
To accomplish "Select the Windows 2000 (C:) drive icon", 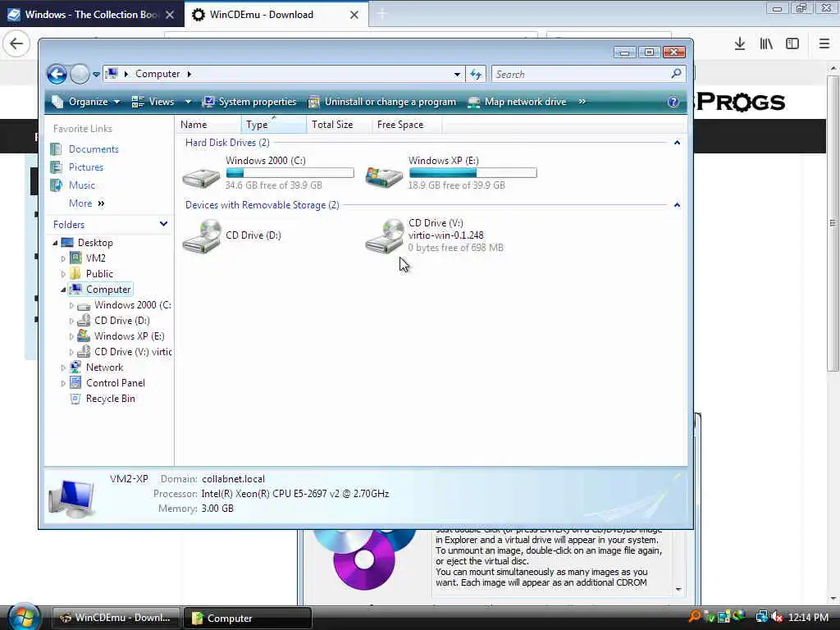I will click(x=201, y=176).
